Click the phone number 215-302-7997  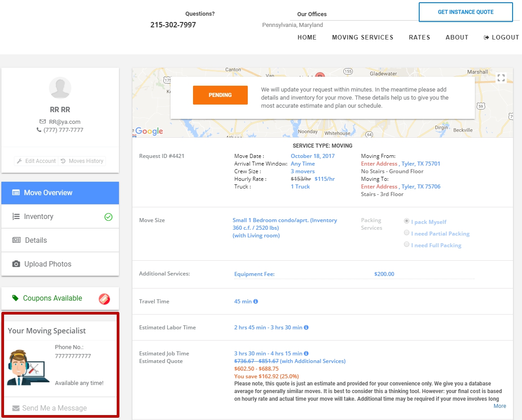[x=173, y=25]
